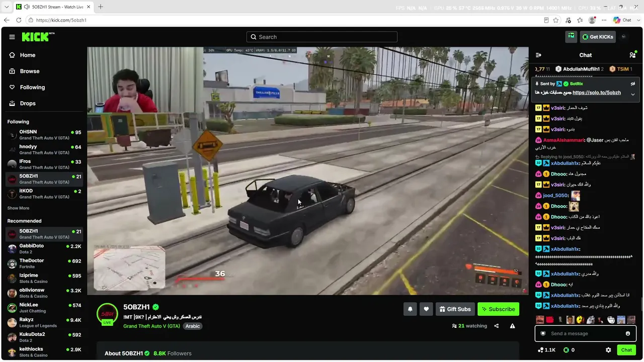The image size is (644, 362).
Task: Open the browser media control music icon
Action: tap(568, 20)
